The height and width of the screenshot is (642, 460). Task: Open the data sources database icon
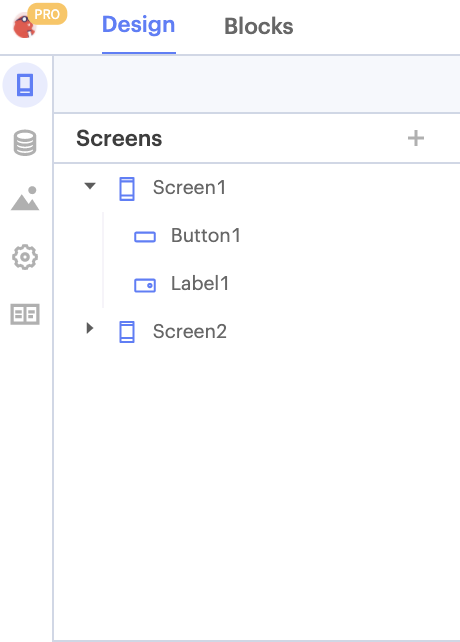[x=25, y=142]
